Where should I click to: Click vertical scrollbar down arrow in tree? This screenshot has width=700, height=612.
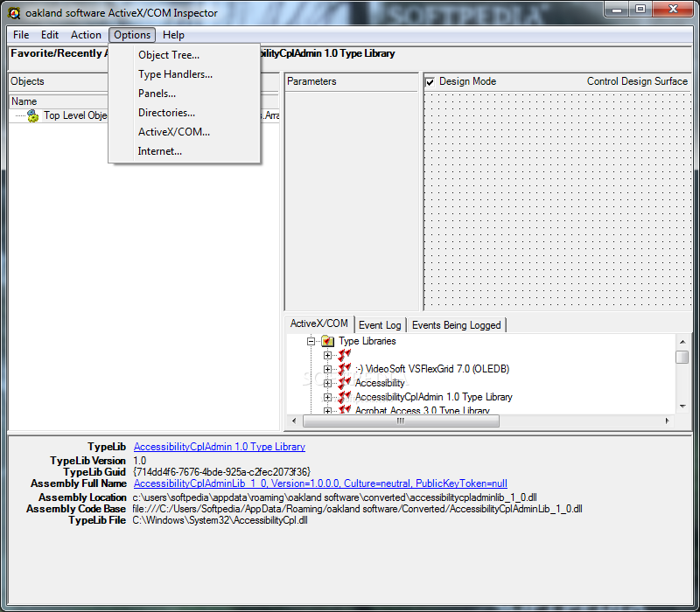682,406
